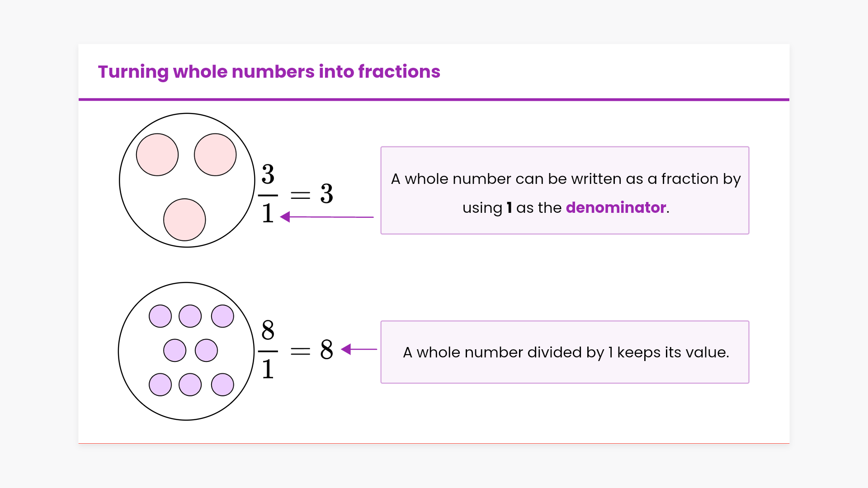Select the top-right pink circle
Viewport: 868px width, 488px height.
tap(215, 155)
